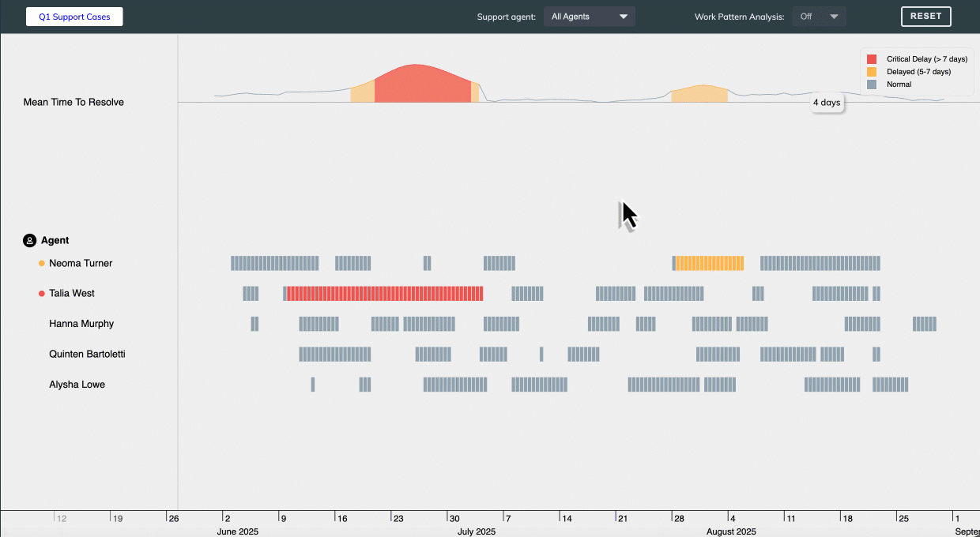This screenshot has width=980, height=537.
Task: Click the Critical Delay red legend square
Action: pyautogui.click(x=872, y=58)
